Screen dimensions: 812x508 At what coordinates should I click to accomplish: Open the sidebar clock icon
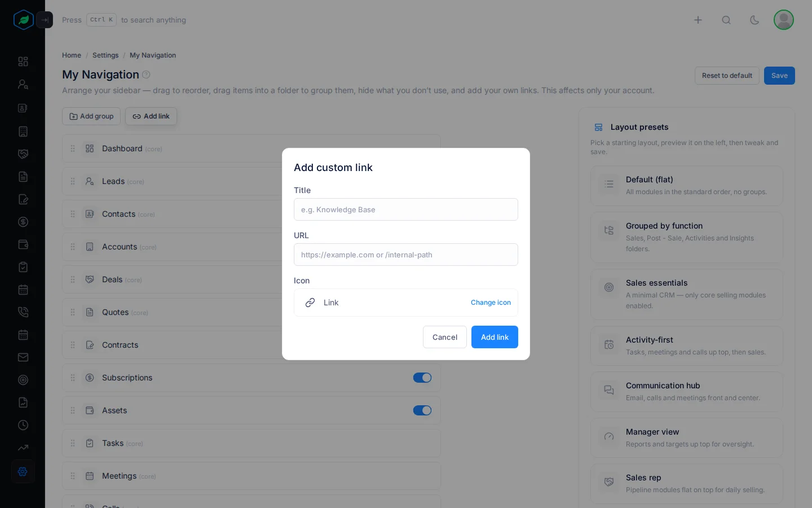pos(23,425)
